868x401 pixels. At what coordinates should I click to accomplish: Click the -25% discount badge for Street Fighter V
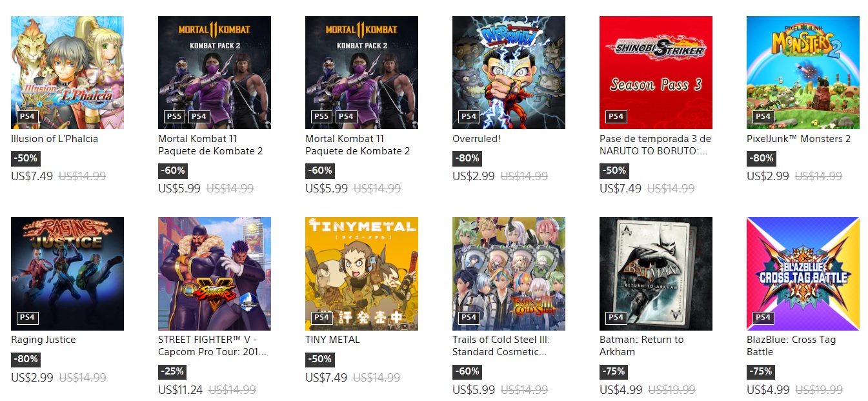click(x=172, y=371)
